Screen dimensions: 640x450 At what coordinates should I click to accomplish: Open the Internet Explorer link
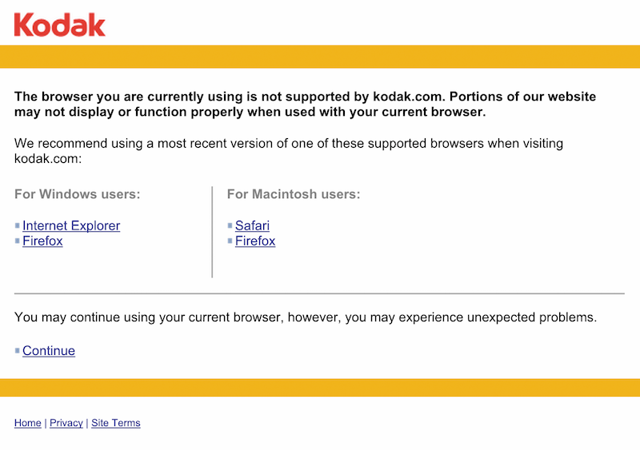click(x=71, y=226)
